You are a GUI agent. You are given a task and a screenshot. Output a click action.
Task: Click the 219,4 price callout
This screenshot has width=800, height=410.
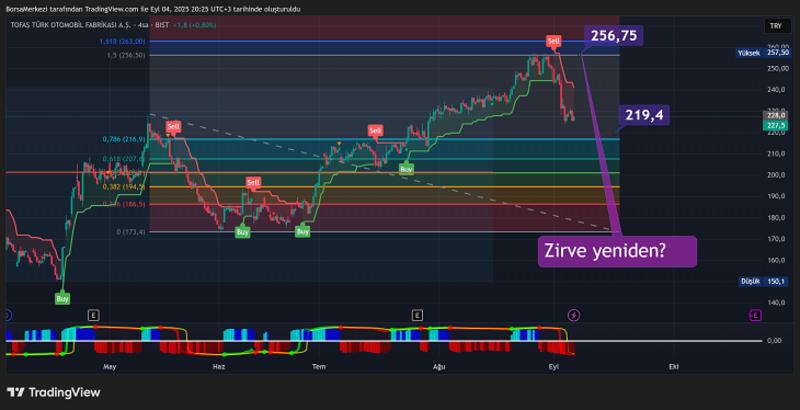point(644,115)
